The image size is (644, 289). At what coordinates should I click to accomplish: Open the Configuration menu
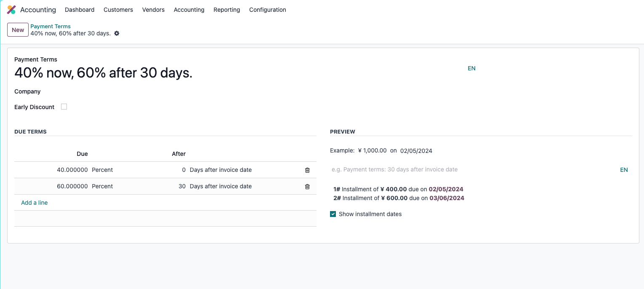(268, 10)
